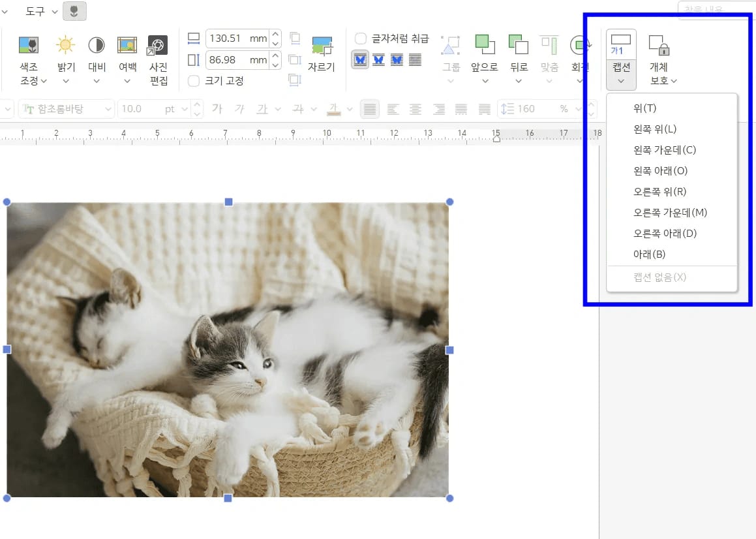Screen dimensions: 756x539
Task: Select 왼쪽 위(L) caption option
Action: [x=655, y=129]
